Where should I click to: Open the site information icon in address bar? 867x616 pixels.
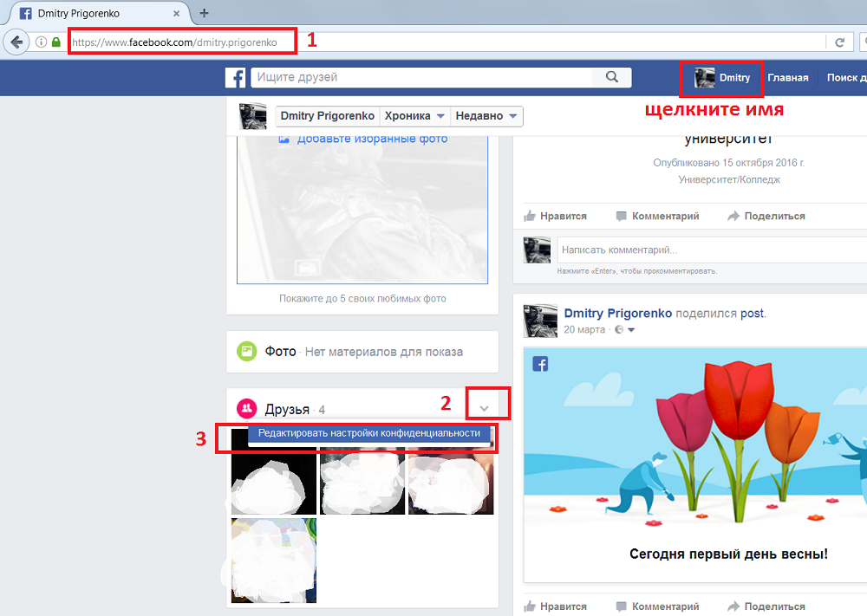tap(41, 42)
